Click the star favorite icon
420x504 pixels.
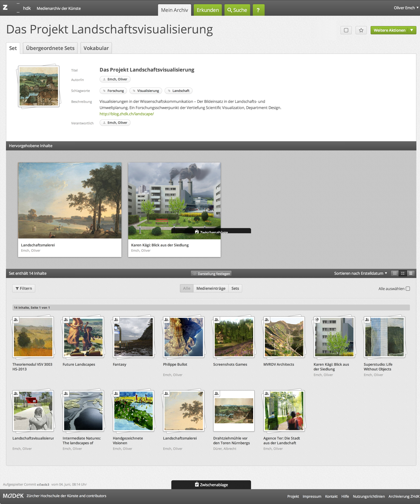point(361,30)
